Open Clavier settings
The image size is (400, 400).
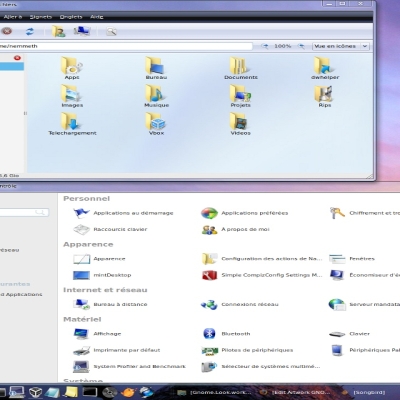(x=349, y=334)
